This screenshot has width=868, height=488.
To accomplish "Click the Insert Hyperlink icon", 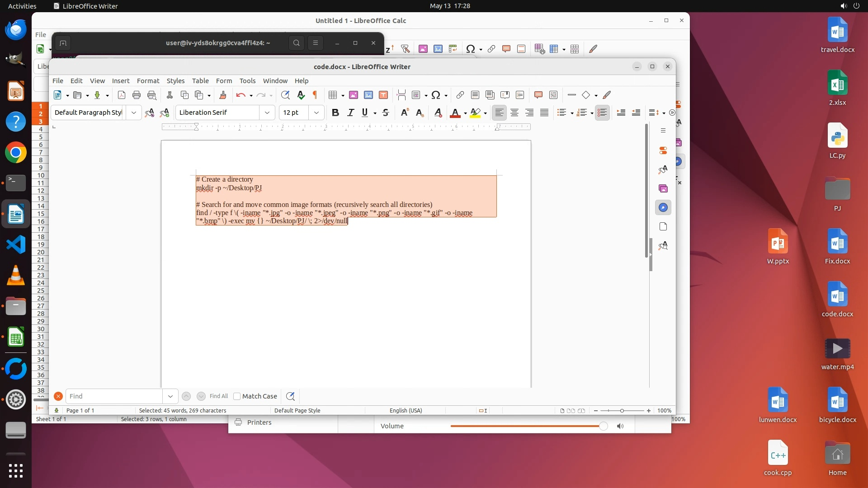I will pyautogui.click(x=460, y=95).
